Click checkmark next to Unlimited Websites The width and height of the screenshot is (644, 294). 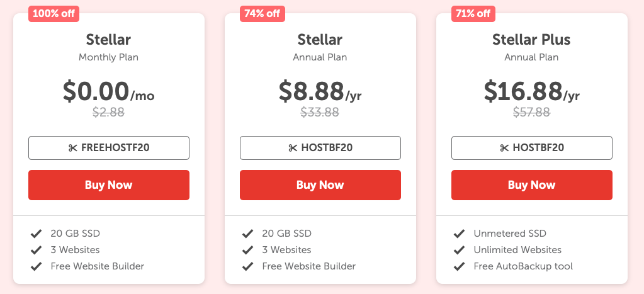459,250
